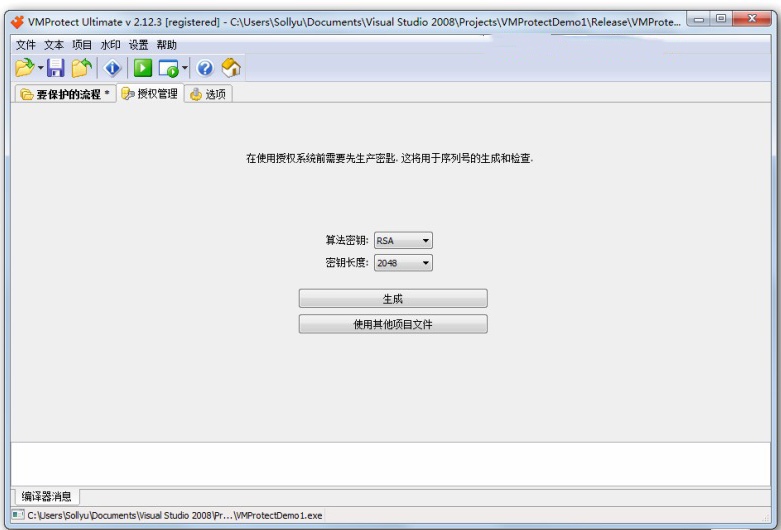Open the 项目 menu

(x=82, y=45)
